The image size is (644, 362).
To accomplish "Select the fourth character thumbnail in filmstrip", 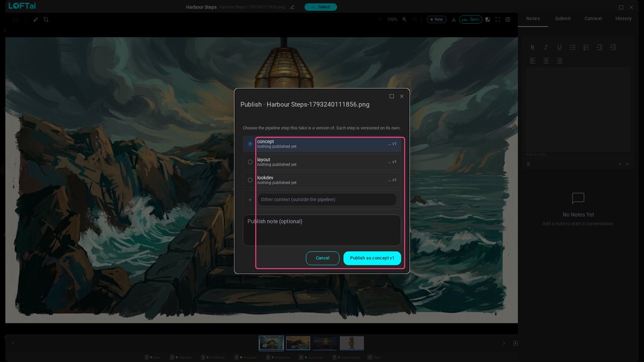I will [352, 343].
